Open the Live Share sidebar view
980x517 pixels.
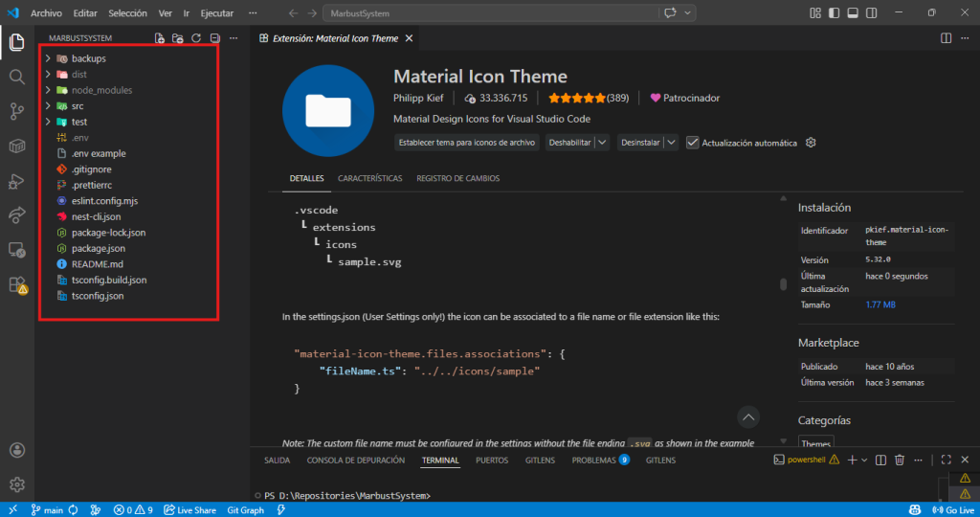[x=17, y=215]
